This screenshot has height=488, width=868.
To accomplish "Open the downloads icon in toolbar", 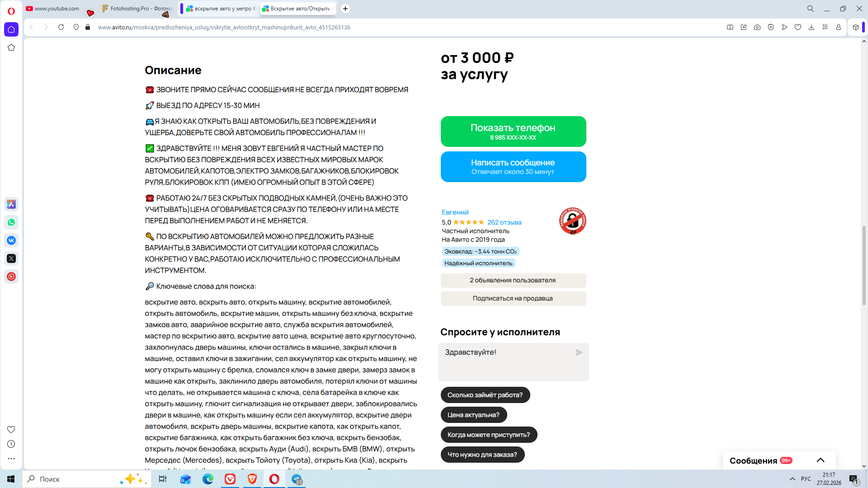I will tap(811, 27).
